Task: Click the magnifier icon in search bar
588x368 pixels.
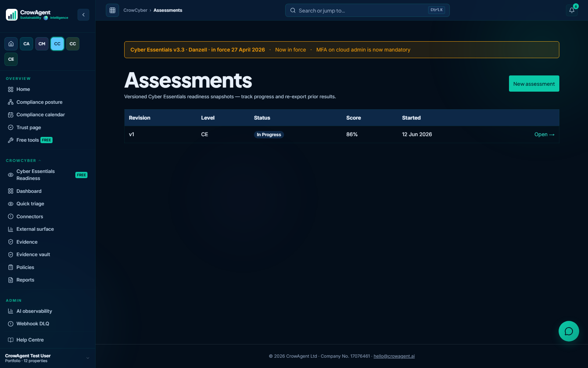Action: pos(293,10)
